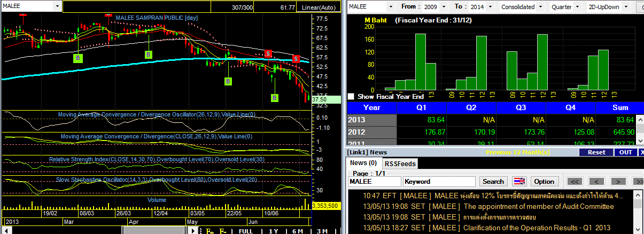Click the language flag icon in News

pyautogui.click(x=520, y=182)
